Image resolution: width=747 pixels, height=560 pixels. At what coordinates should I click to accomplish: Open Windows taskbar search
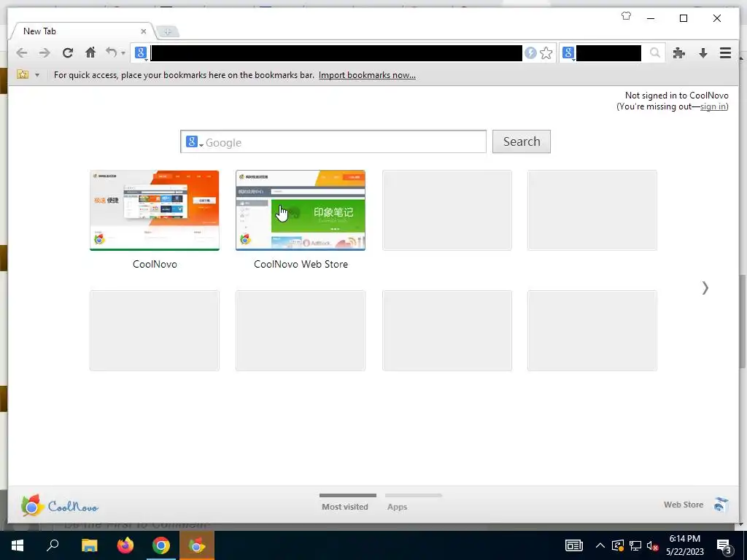point(53,545)
